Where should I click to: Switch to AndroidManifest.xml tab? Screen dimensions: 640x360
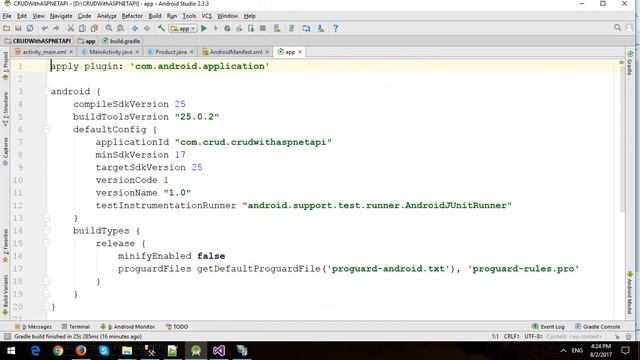pos(236,52)
